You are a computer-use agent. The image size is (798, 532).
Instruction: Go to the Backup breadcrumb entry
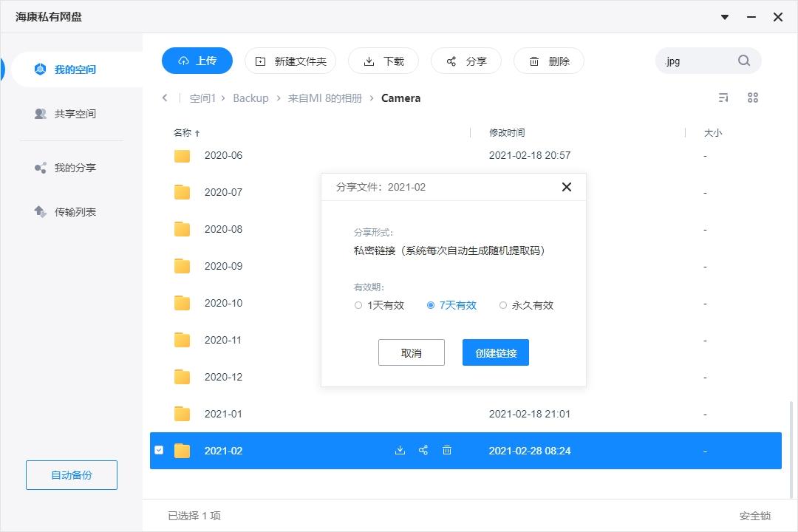pos(250,98)
